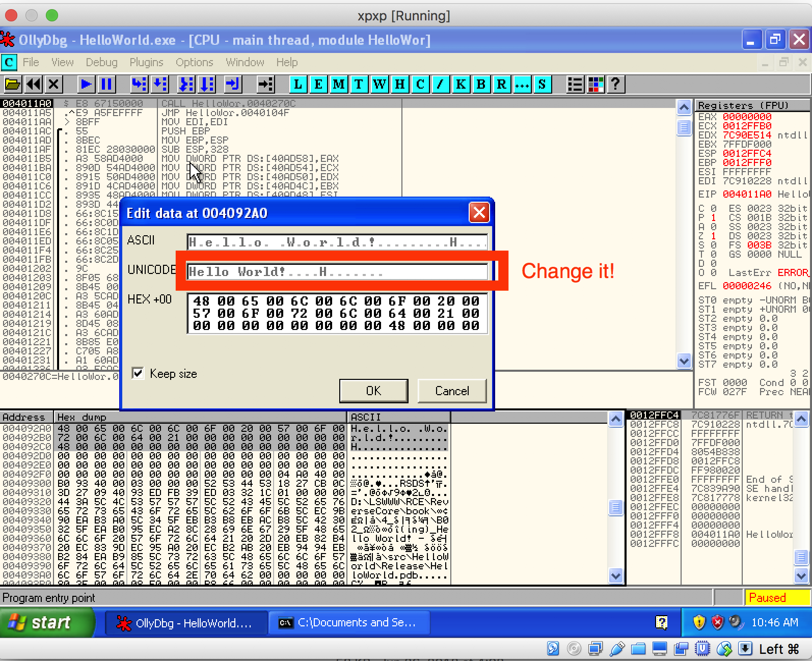
Task: Open debugging options with the list icon
Action: pyautogui.click(x=575, y=84)
